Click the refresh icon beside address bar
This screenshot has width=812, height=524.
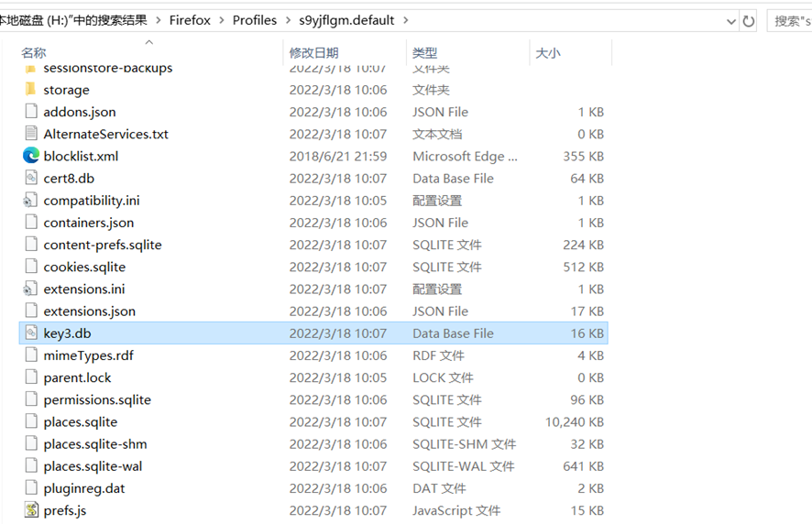click(x=749, y=20)
